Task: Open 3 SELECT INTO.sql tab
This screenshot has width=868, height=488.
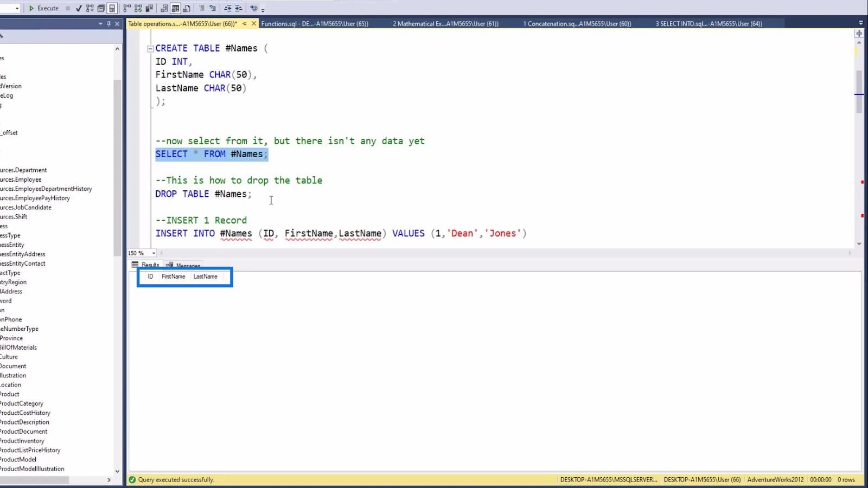Action: [x=709, y=24]
